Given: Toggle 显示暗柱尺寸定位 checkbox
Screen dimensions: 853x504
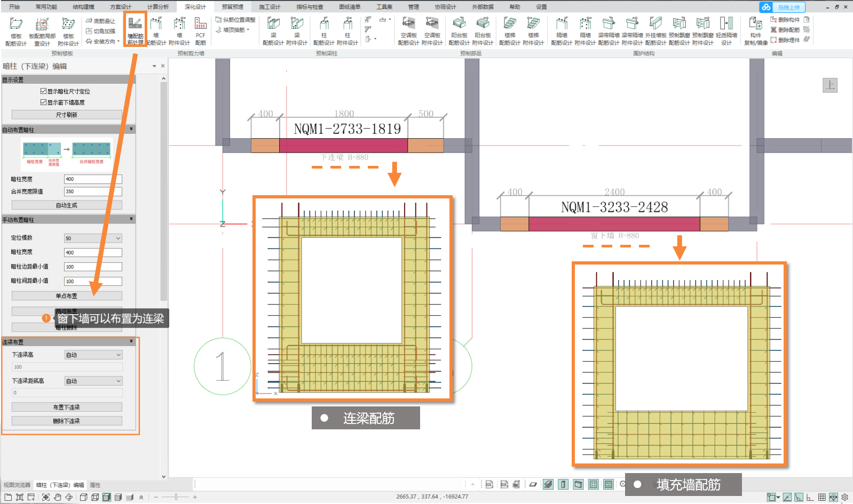Looking at the screenshot, I should (44, 91).
